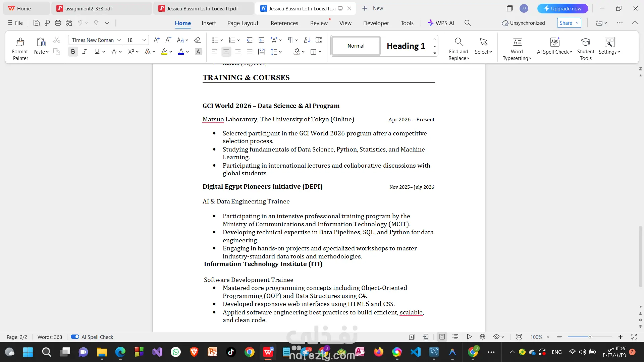Viewport: 644px width, 362px height.
Task: Apply numbered list formatting
Action: [232, 40]
